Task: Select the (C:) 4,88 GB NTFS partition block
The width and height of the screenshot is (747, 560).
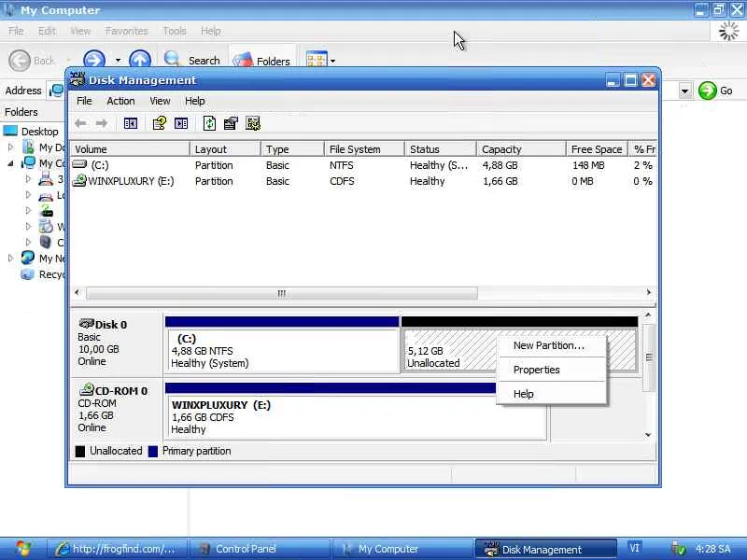Action: click(x=283, y=351)
